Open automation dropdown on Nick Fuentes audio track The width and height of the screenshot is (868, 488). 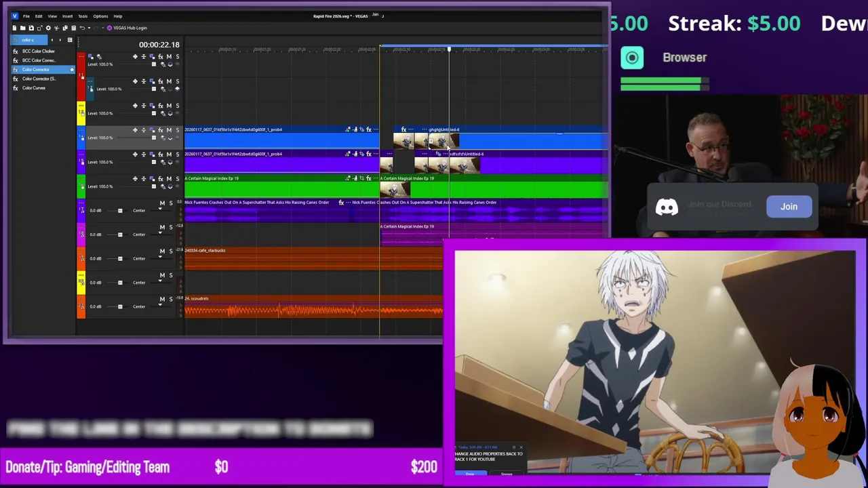coord(161,210)
